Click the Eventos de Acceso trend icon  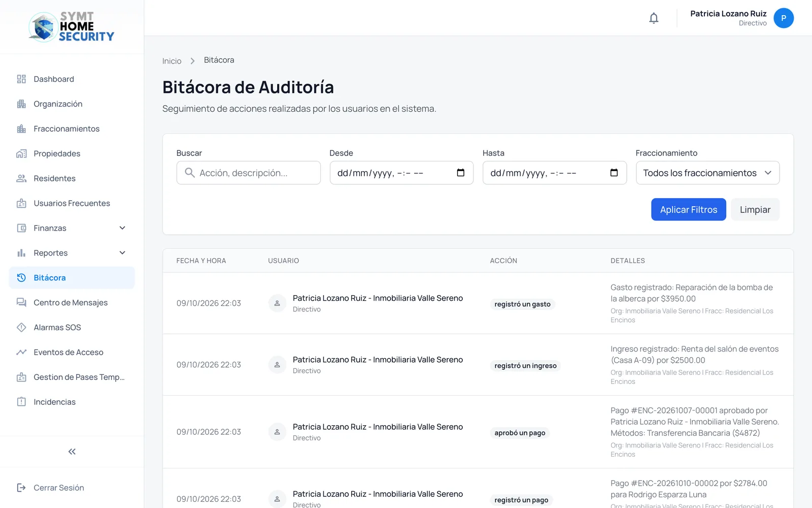(21, 352)
